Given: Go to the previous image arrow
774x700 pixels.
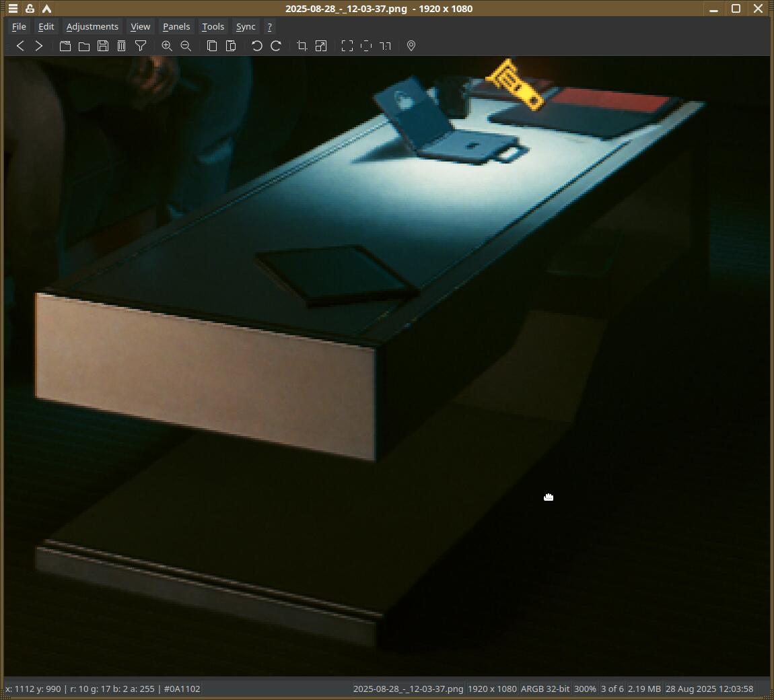Looking at the screenshot, I should 20,46.
